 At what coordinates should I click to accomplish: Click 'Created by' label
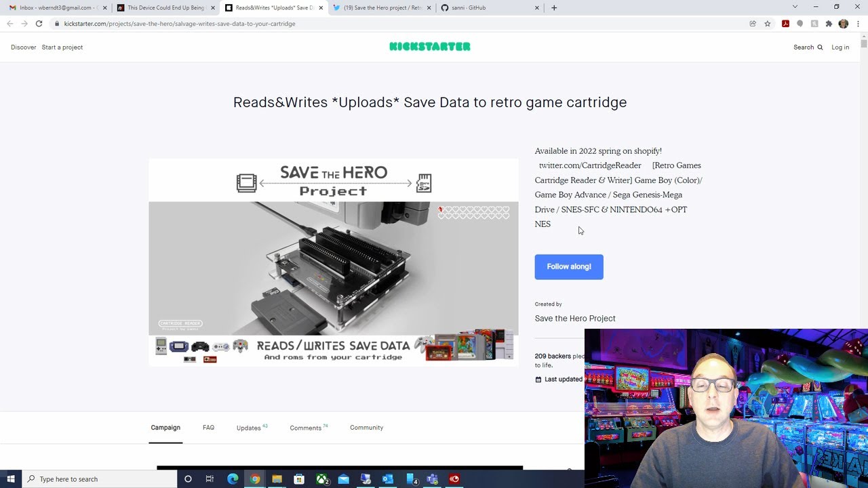point(548,304)
